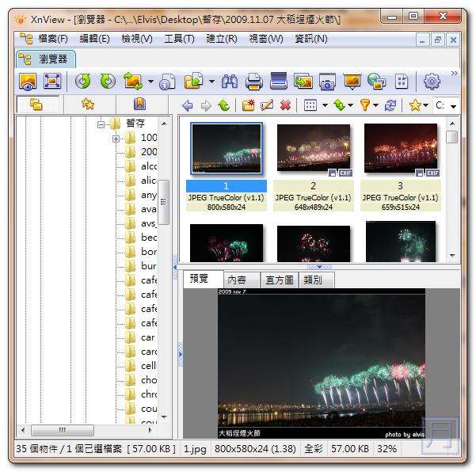Delete file with the red X icon
The height and width of the screenshot is (472, 476).
click(x=285, y=105)
